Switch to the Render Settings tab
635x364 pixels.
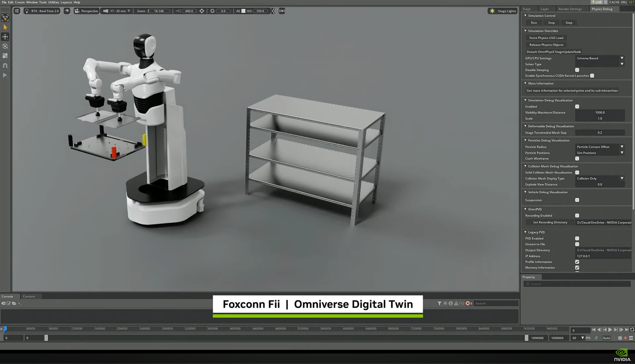pyautogui.click(x=570, y=9)
